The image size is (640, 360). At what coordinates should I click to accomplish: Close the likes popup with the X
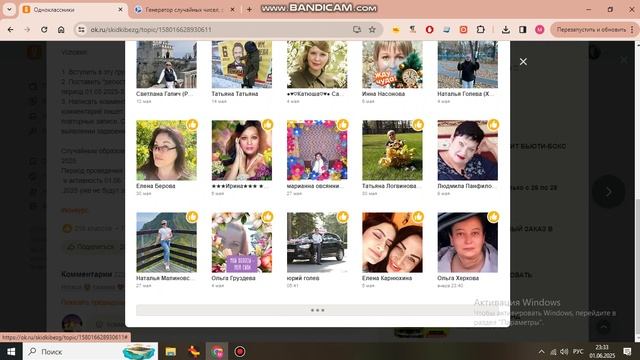(x=523, y=62)
